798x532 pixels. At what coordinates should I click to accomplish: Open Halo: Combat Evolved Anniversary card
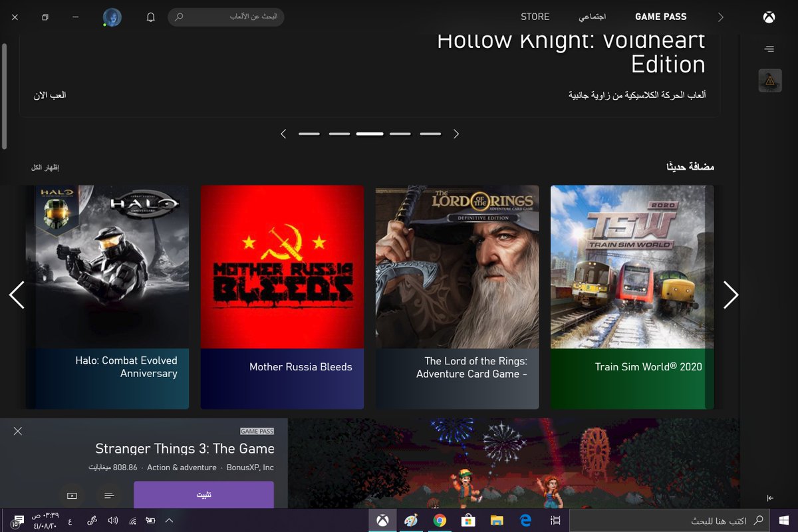(107, 297)
